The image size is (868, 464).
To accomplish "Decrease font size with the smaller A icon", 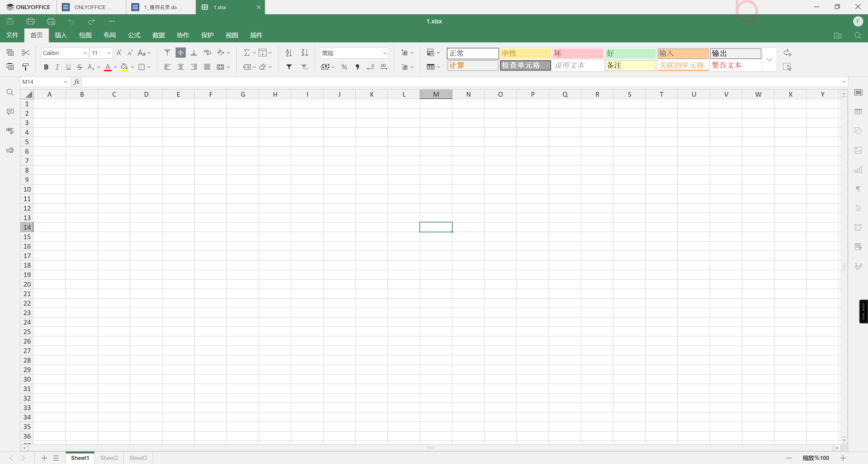I will tap(130, 53).
